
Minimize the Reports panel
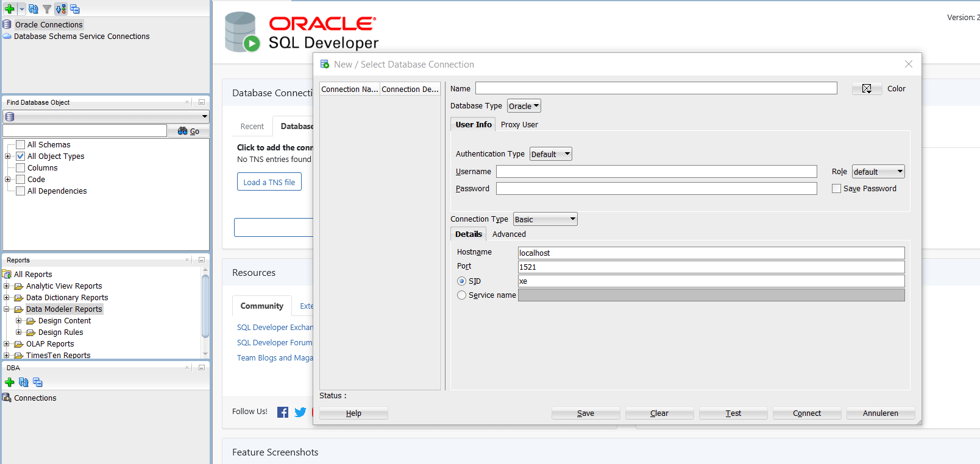click(x=202, y=260)
